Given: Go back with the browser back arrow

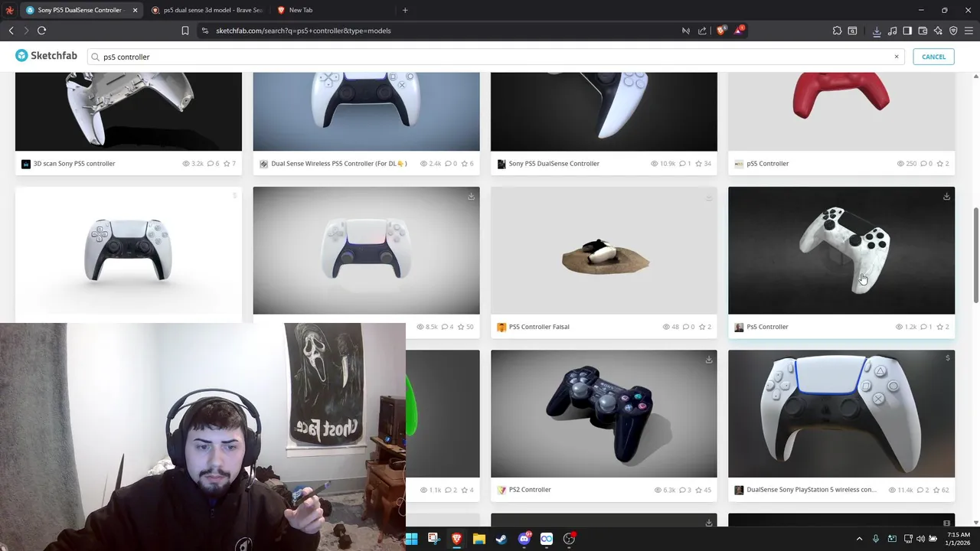Looking at the screenshot, I should pyautogui.click(x=11, y=31).
